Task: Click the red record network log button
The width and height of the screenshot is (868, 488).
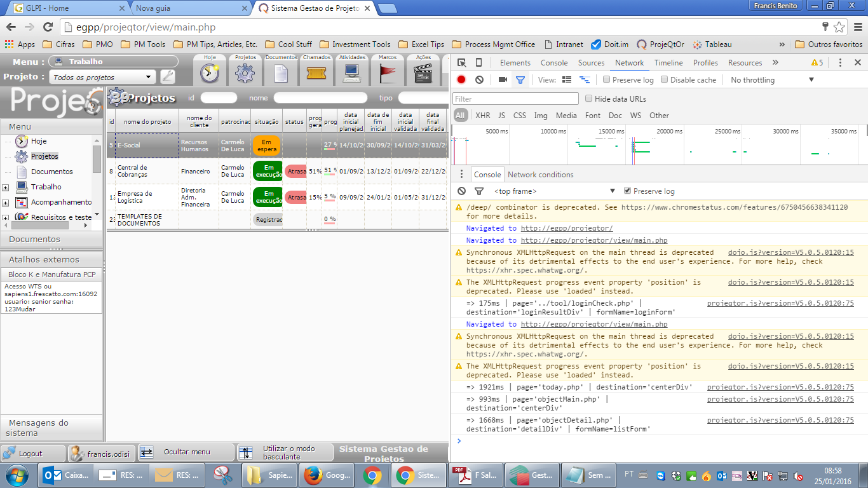Action: tap(461, 80)
